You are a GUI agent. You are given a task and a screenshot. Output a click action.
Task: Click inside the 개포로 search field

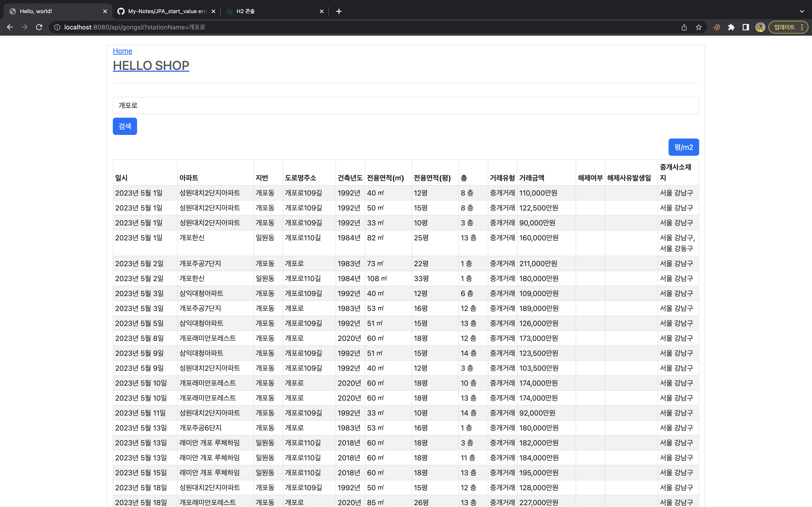click(235, 105)
